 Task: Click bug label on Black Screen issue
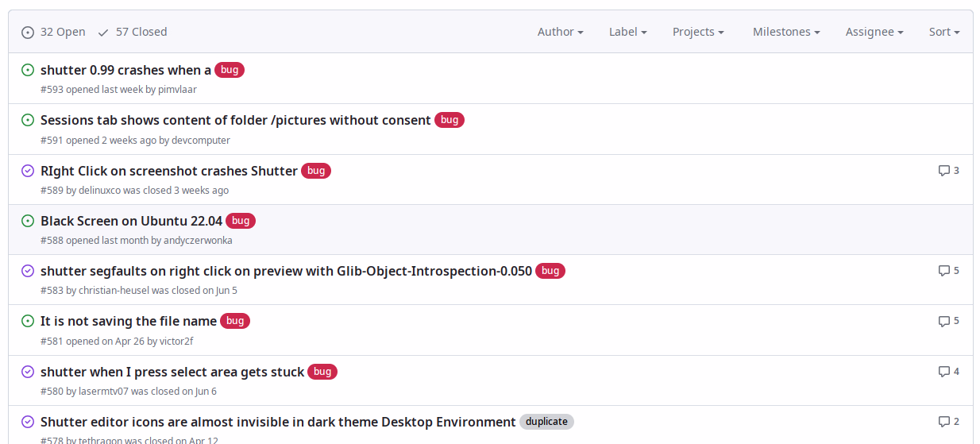[x=241, y=221]
